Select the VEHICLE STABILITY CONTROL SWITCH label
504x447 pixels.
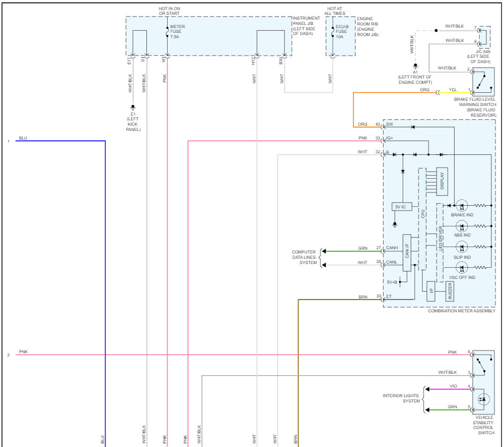coord(483,425)
